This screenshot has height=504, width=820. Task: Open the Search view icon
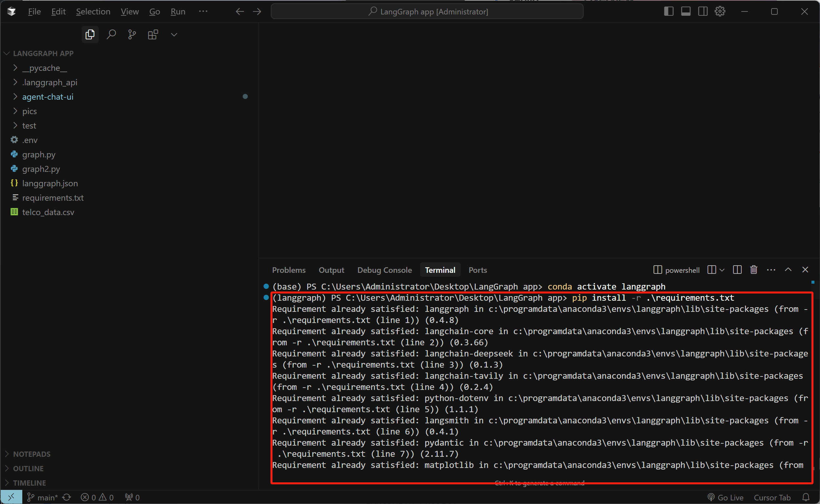[x=111, y=34]
